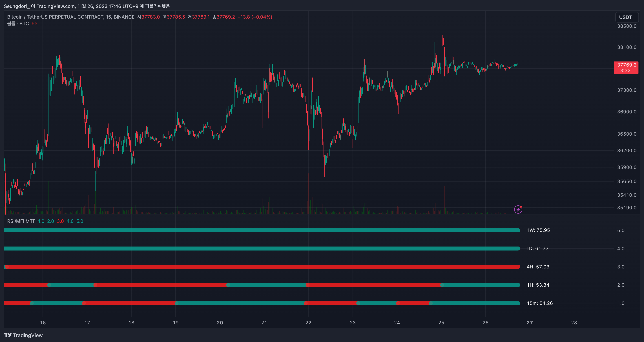The image size is (644, 342).
Task: Select the RSI/MFI MTF indicator label
Action: [x=21, y=221]
